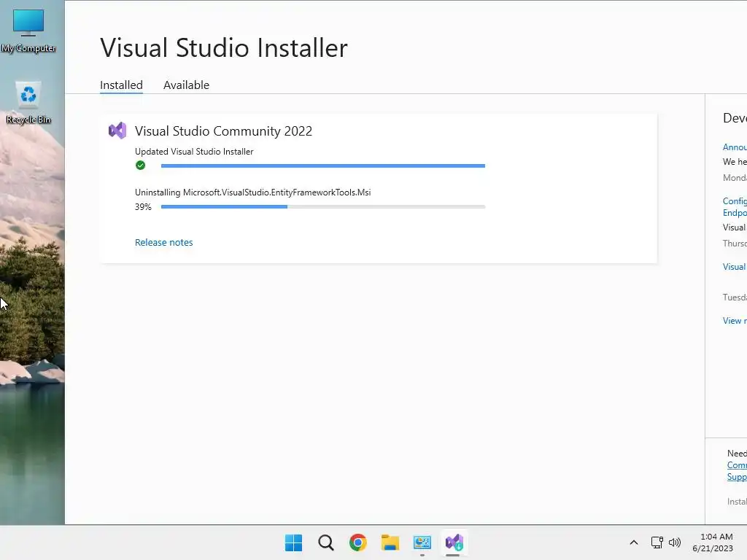The width and height of the screenshot is (747, 560).
Task: Click the Visual Studio Community 2022 title
Action: pos(223,131)
